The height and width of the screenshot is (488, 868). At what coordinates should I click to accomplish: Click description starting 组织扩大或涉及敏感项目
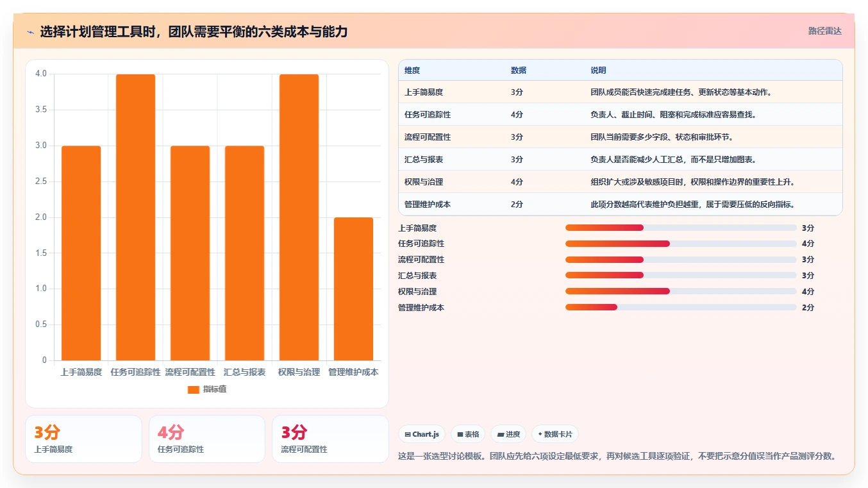(x=693, y=182)
